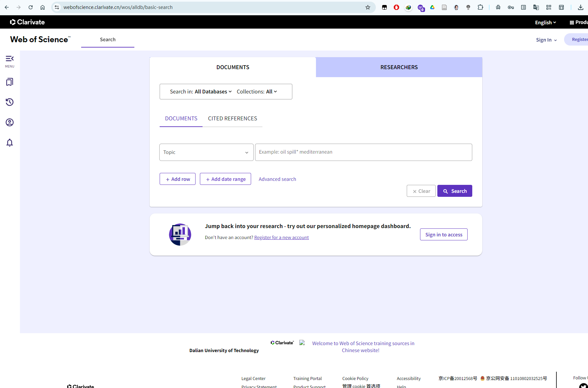Viewport: 588px width, 388px height.
Task: Open Legal Center footer link
Action: pos(253,378)
